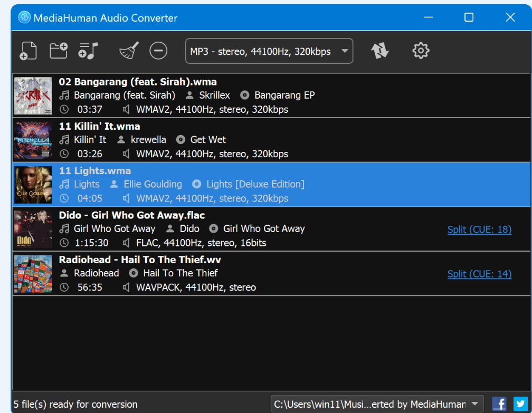Select the Ellie Goulding Lights album thumbnail

(x=33, y=185)
